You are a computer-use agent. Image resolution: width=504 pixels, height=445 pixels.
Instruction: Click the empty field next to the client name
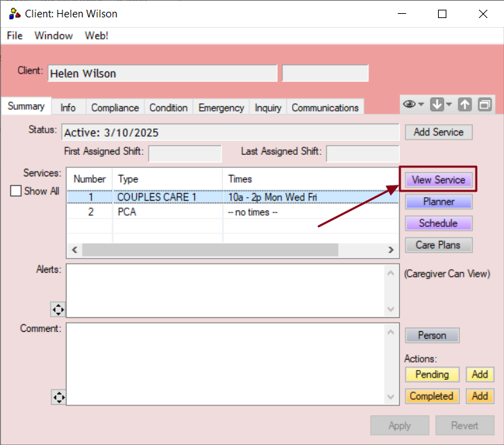click(x=326, y=74)
